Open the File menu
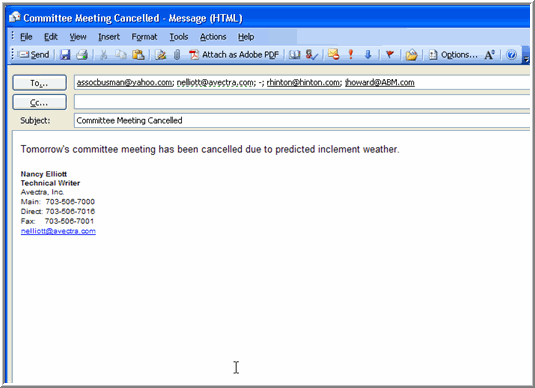The height and width of the screenshot is (388, 535). pos(26,37)
